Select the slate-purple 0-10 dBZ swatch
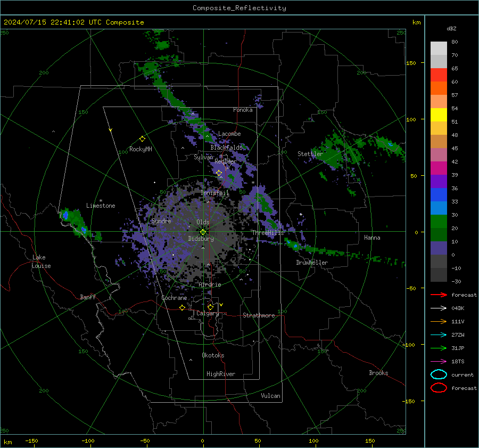479x448 pixels. pyautogui.click(x=439, y=248)
